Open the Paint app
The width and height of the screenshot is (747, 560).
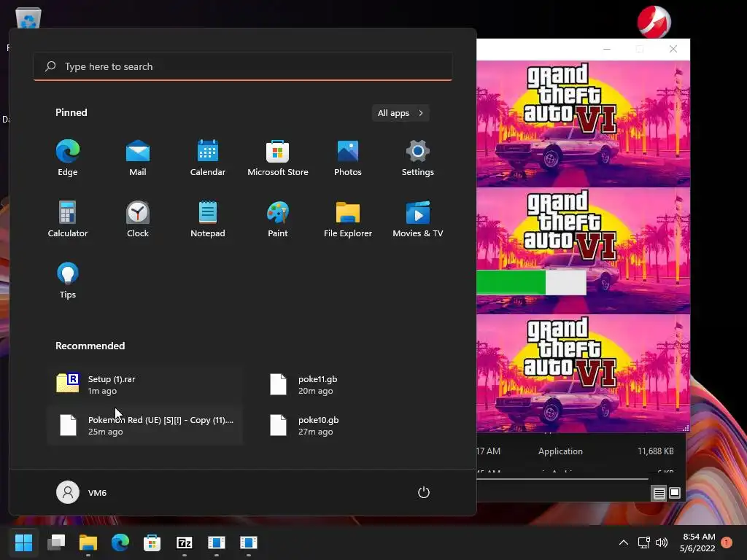[278, 219]
